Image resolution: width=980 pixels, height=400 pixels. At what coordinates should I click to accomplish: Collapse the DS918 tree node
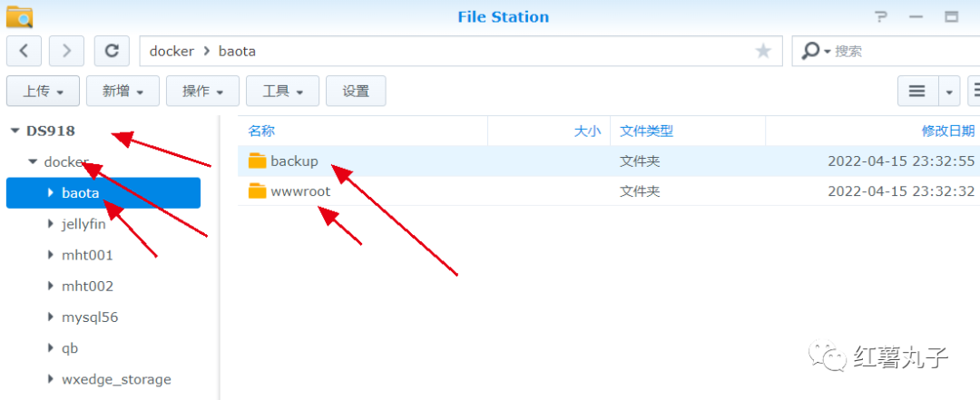15,131
